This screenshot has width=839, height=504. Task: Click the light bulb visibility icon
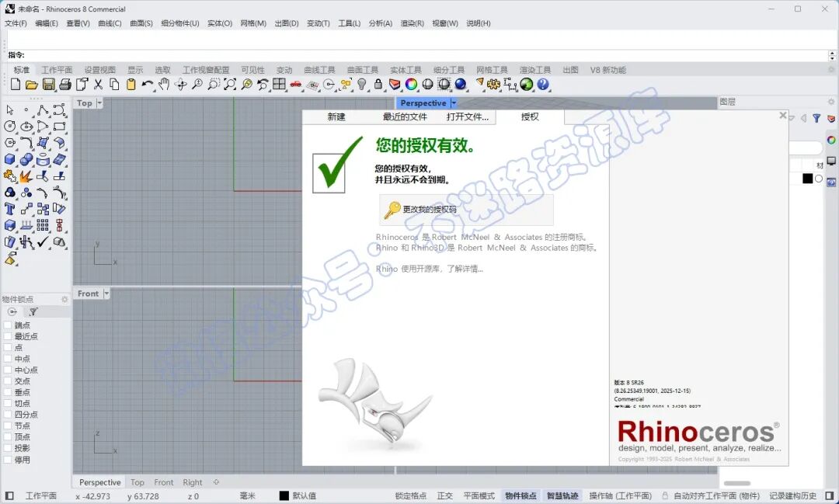coord(362,85)
